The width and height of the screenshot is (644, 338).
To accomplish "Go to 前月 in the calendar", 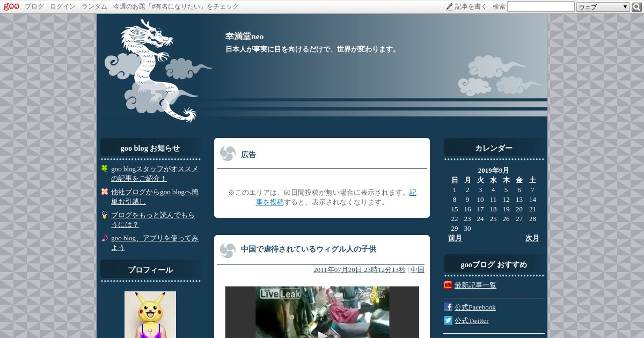I will click(x=455, y=238).
